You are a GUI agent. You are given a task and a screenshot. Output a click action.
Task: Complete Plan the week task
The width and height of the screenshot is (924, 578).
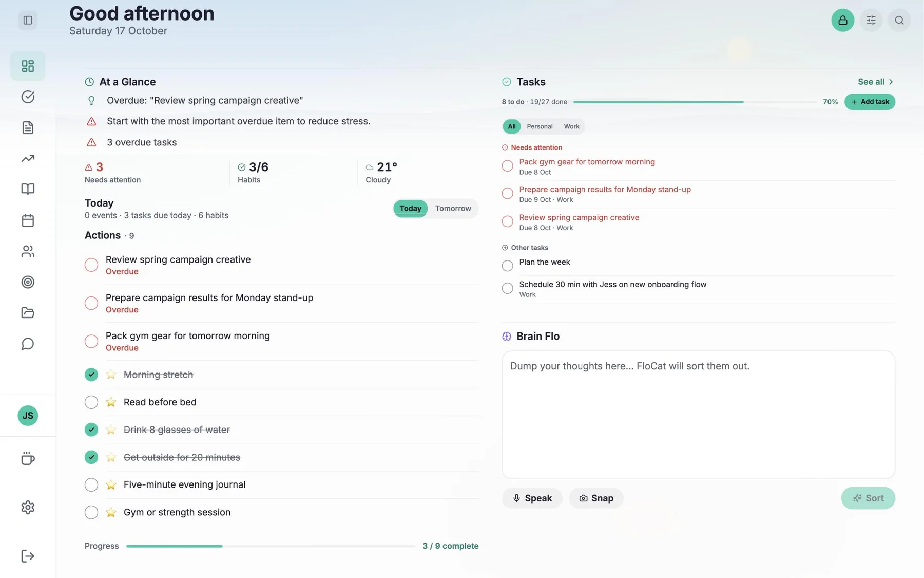coord(507,266)
